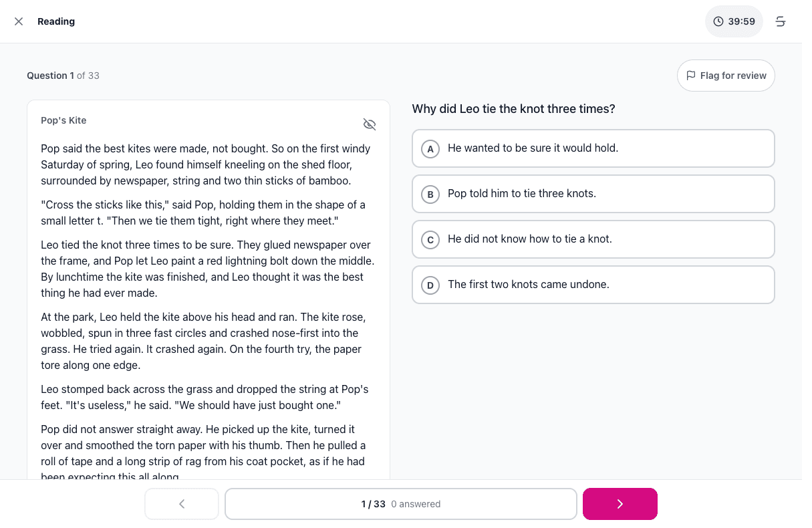
Task: Close the Reading test with X icon
Action: [x=19, y=21]
